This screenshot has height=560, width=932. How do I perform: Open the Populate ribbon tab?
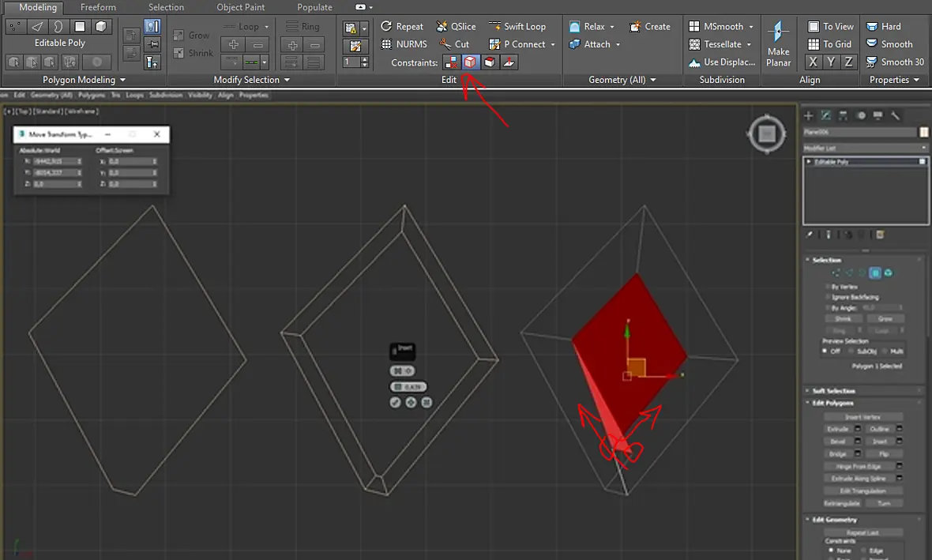point(314,7)
